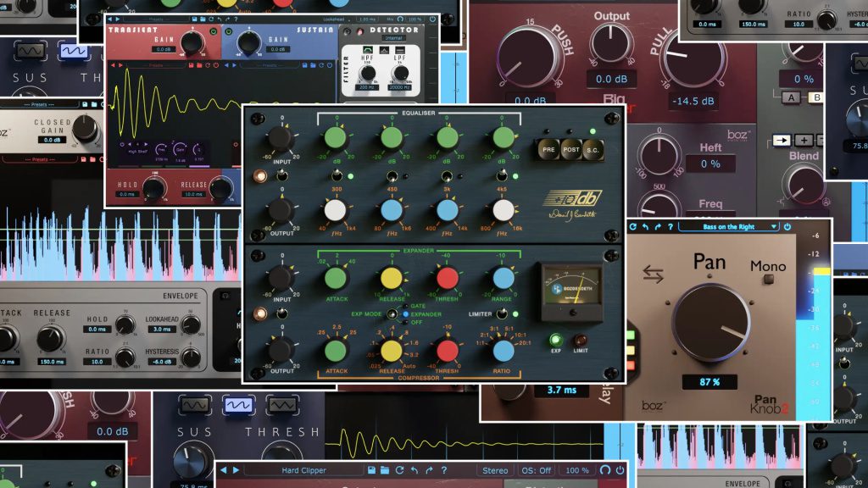
Task: Click the HPF filter knob
Action: (368, 72)
